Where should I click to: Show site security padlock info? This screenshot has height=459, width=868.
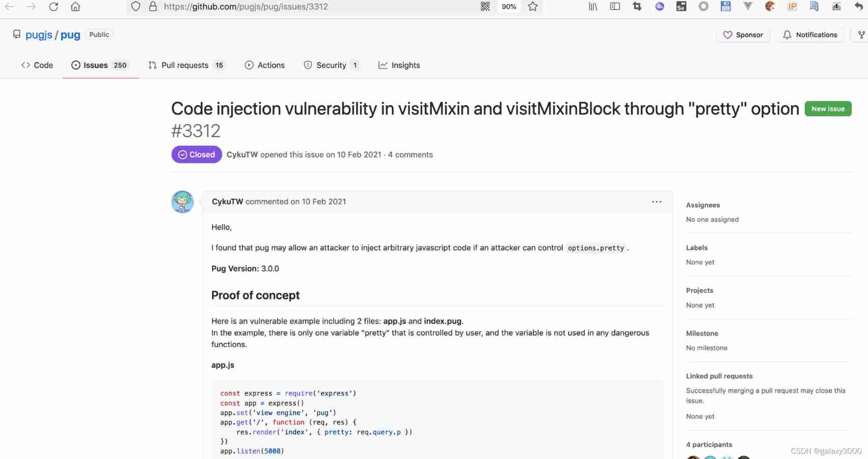(x=153, y=7)
